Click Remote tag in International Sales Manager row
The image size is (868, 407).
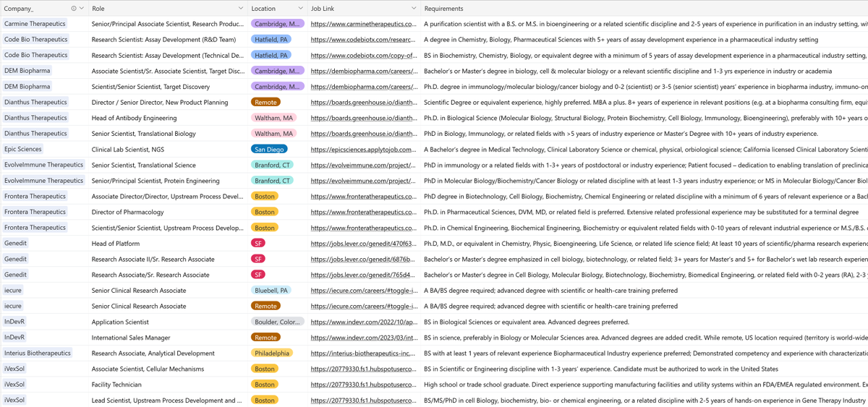pyautogui.click(x=265, y=338)
